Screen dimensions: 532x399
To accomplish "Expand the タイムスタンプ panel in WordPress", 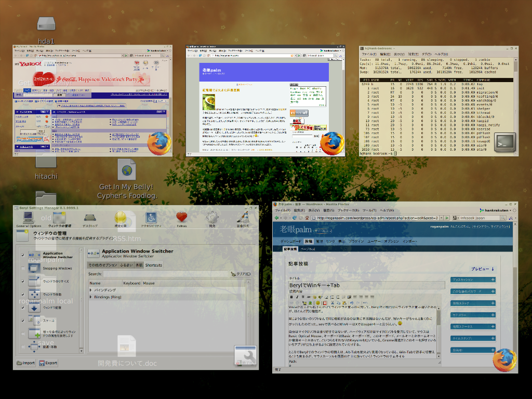I will point(493,338).
